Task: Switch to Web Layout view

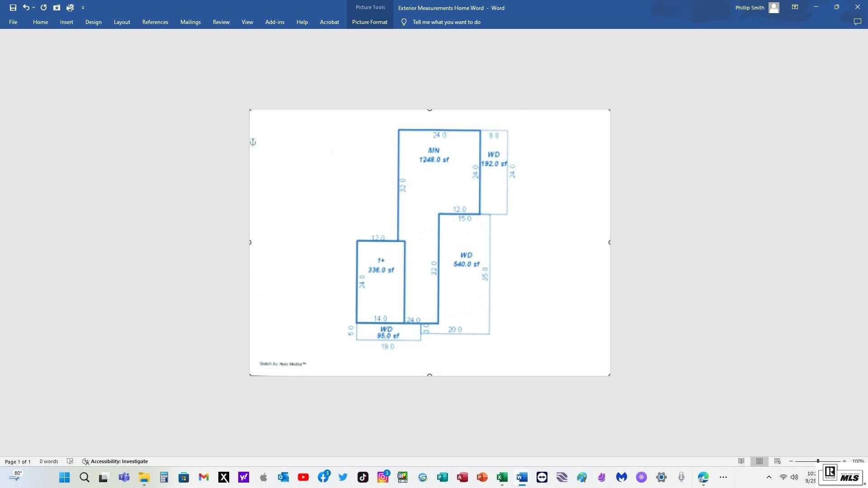Action: coord(778,461)
